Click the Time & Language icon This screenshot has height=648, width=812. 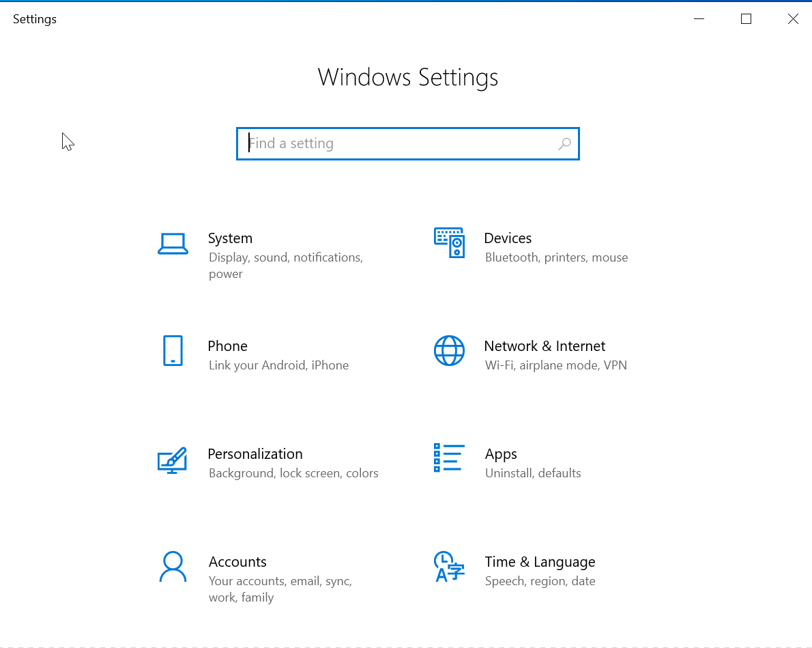[449, 567]
